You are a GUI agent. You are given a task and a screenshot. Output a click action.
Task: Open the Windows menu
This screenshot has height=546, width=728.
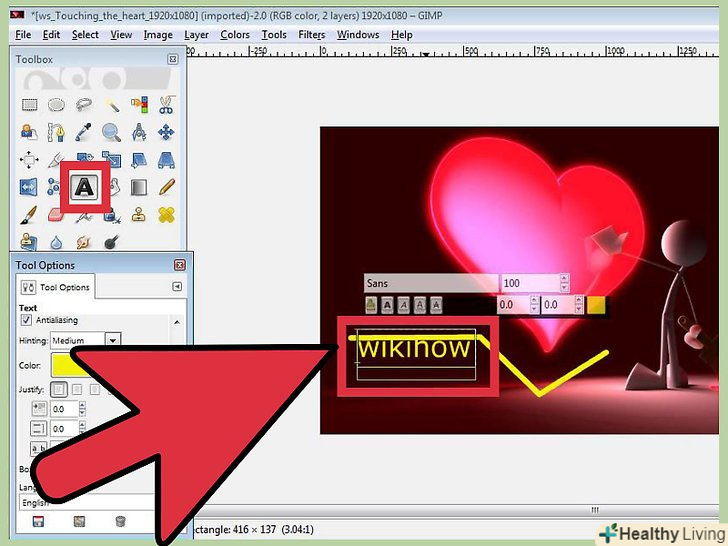pos(358,35)
